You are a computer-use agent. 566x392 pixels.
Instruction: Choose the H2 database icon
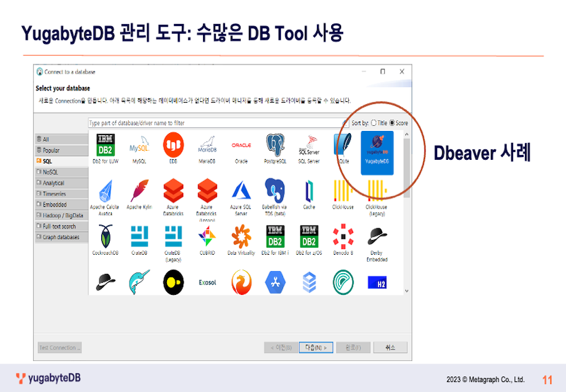tap(377, 282)
